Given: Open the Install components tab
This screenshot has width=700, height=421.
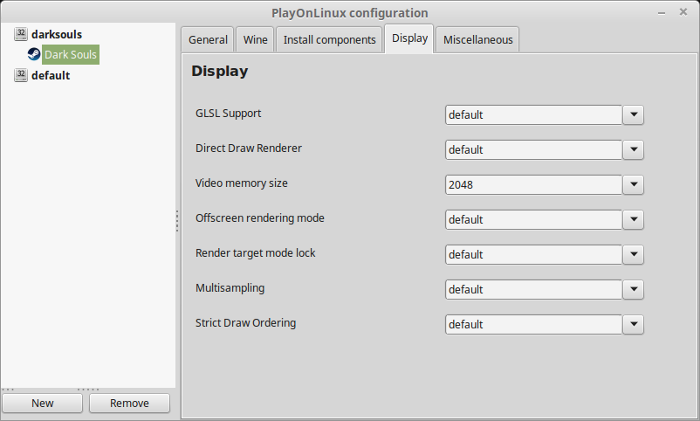Looking at the screenshot, I should (329, 40).
